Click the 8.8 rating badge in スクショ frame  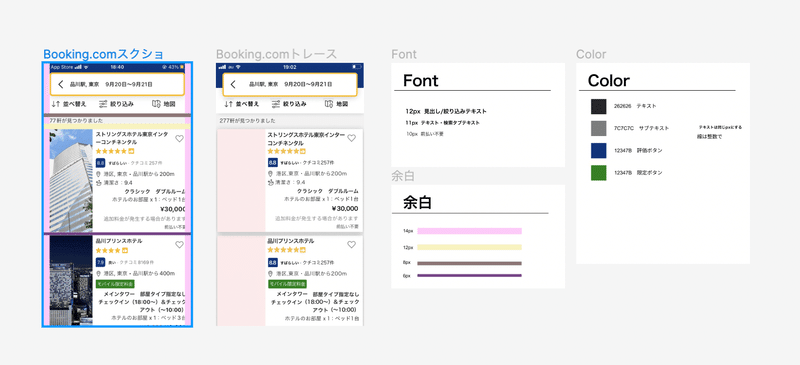click(101, 163)
